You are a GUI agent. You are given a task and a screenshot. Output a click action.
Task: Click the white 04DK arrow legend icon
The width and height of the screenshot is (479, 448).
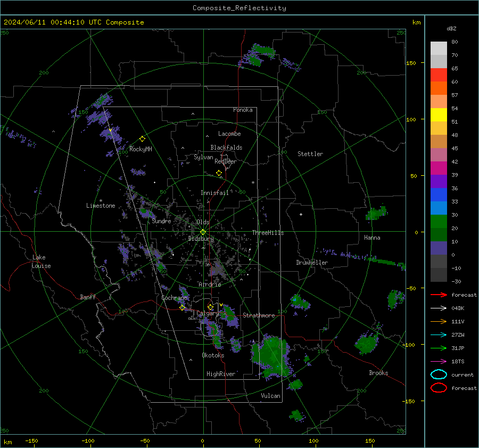click(439, 308)
